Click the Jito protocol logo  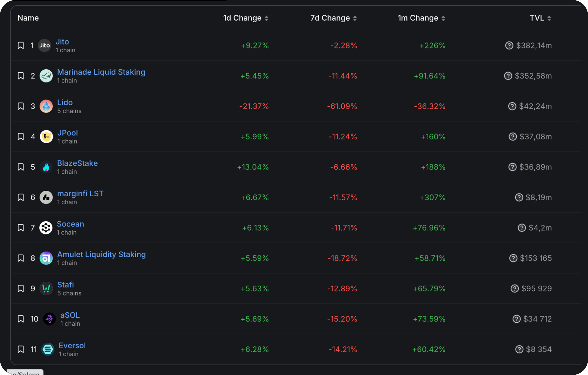pos(45,45)
